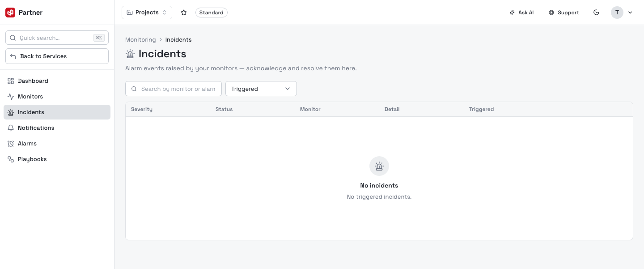Toggle dark mode moon icon

[x=596, y=13]
